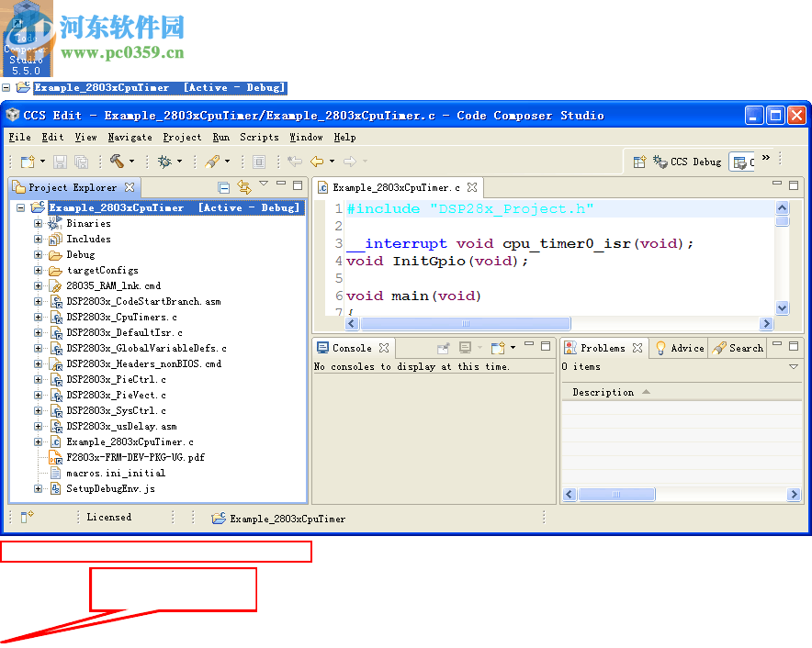The image size is (812, 648).
Task: Click the Display Selected Console icon
Action: click(465, 348)
